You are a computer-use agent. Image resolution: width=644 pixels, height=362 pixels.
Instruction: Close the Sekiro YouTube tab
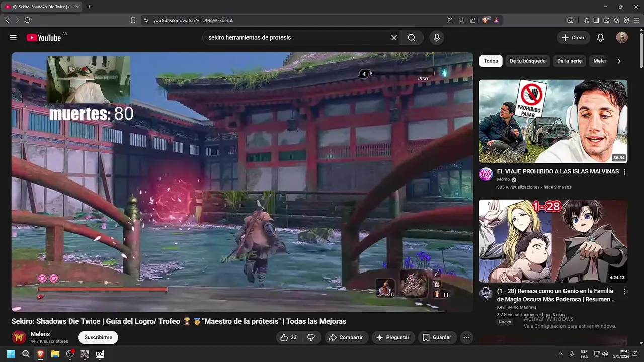click(76, 7)
